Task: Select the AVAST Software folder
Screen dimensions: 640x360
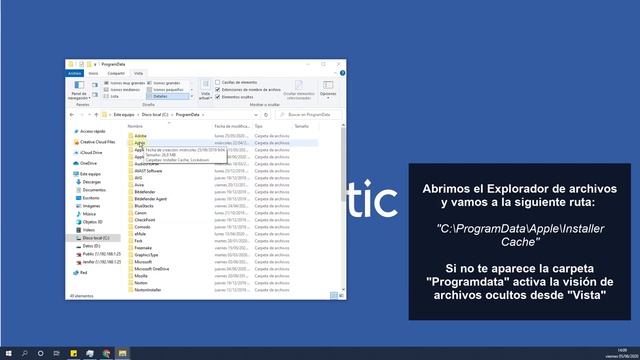Action: click(x=148, y=171)
